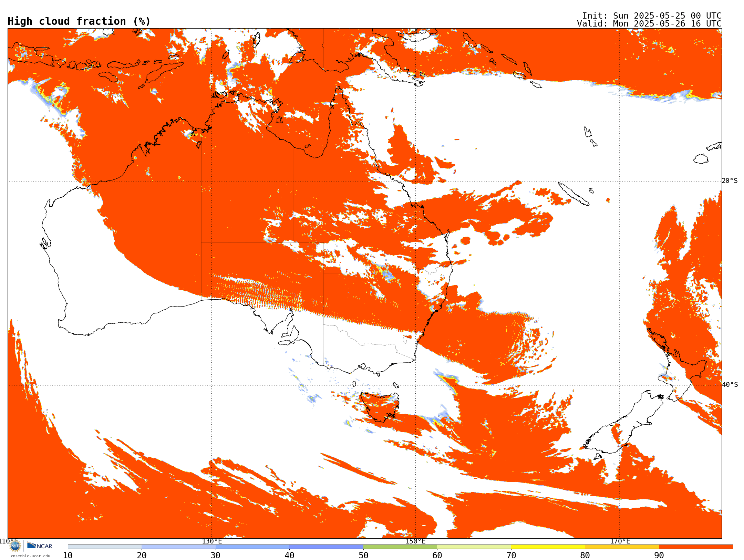
Task: Click the 130°E longitude label
Action: [x=212, y=541]
